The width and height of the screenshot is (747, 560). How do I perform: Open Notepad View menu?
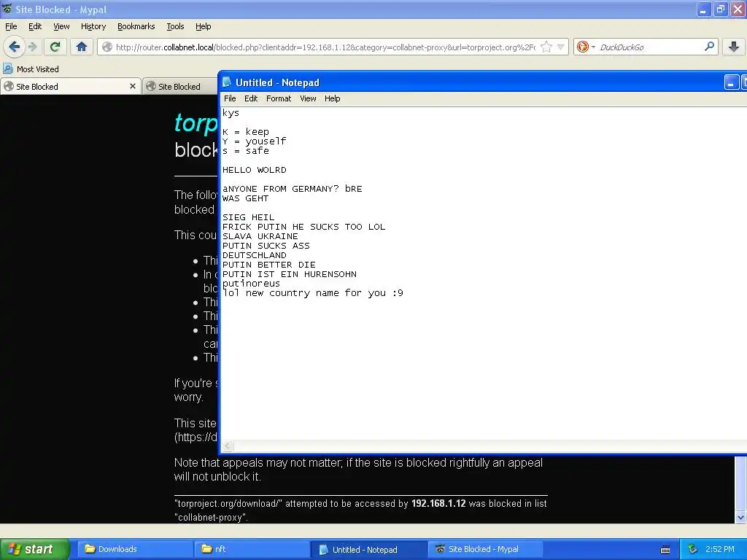[308, 98]
